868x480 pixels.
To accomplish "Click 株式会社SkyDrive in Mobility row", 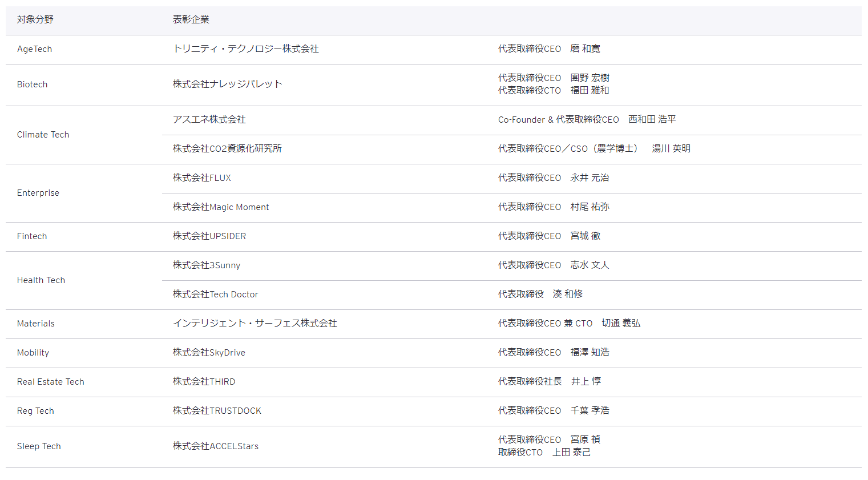I will point(209,353).
